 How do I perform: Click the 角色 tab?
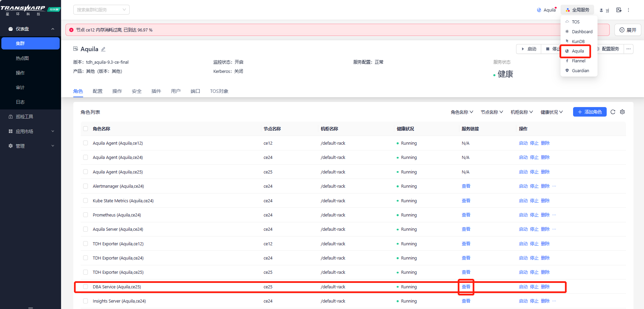tap(78, 91)
